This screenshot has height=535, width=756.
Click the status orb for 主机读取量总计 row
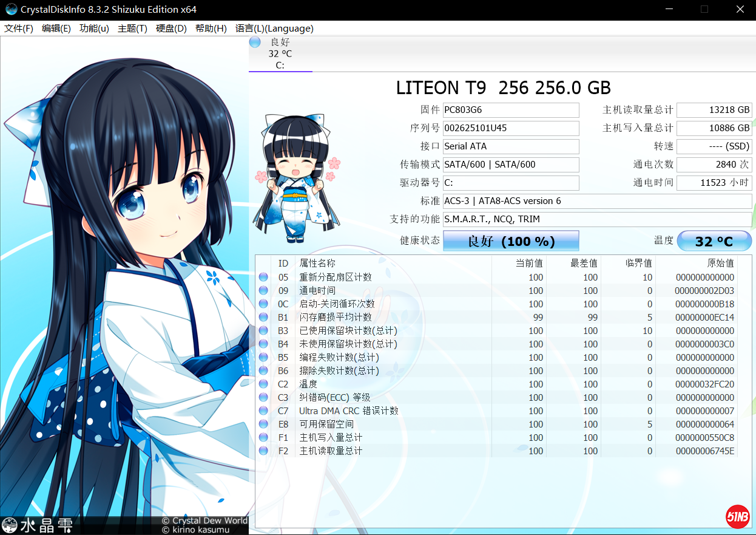point(263,451)
